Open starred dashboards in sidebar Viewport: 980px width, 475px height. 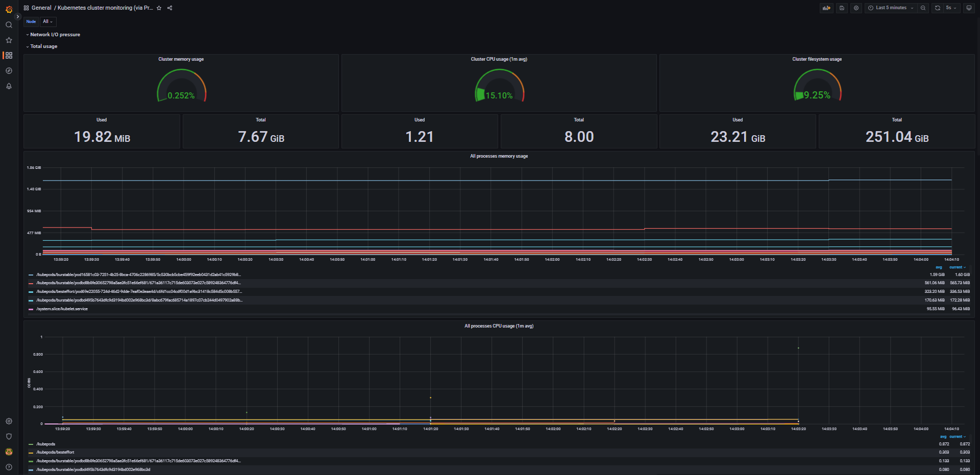coord(9,40)
